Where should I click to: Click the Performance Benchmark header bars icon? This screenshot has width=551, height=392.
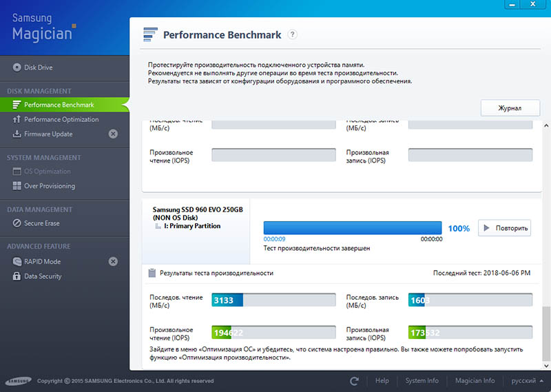(x=150, y=34)
